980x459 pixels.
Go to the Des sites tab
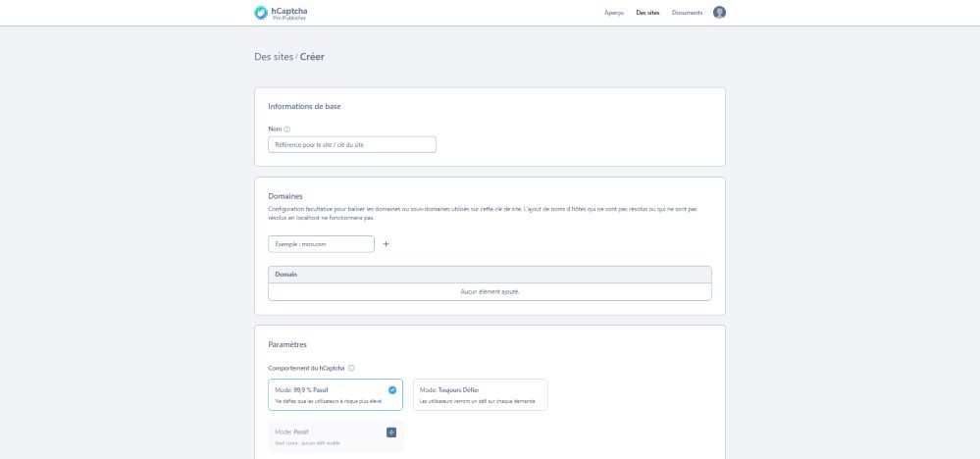click(647, 13)
